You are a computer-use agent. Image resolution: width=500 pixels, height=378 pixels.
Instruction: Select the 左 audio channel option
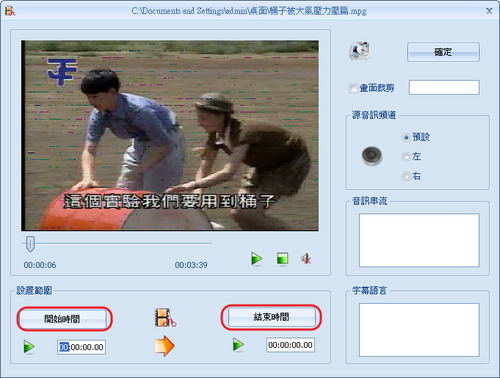point(406,156)
